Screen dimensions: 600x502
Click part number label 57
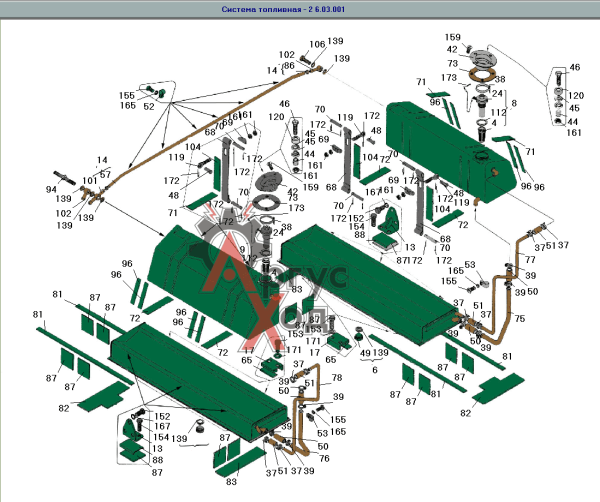tap(105, 174)
